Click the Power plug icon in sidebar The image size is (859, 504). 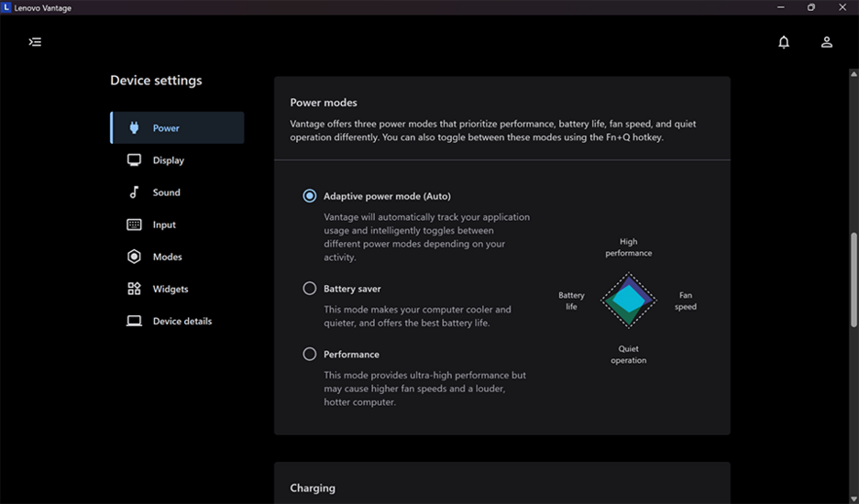coord(134,128)
